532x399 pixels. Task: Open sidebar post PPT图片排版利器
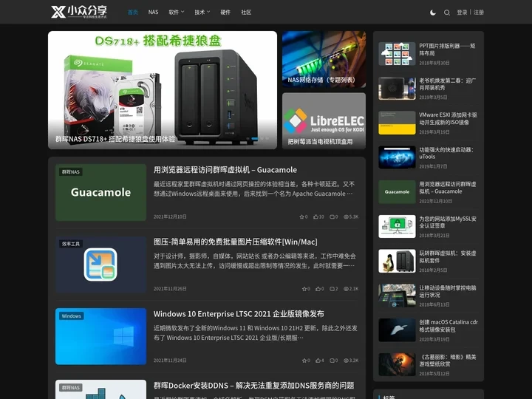[447, 50]
